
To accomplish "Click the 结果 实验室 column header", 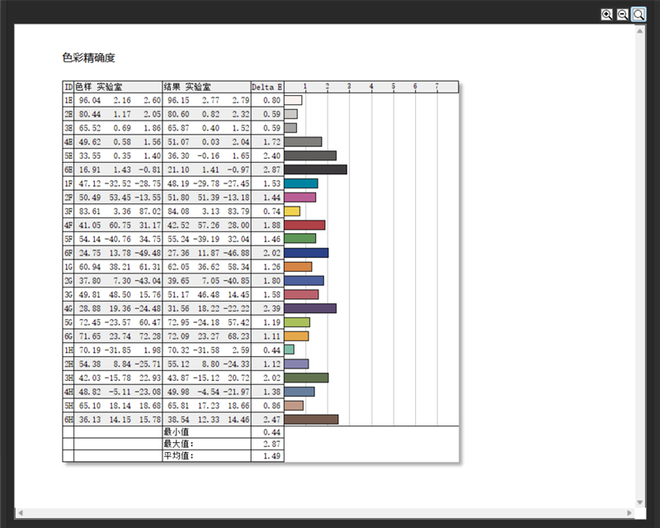I will click(206, 87).
